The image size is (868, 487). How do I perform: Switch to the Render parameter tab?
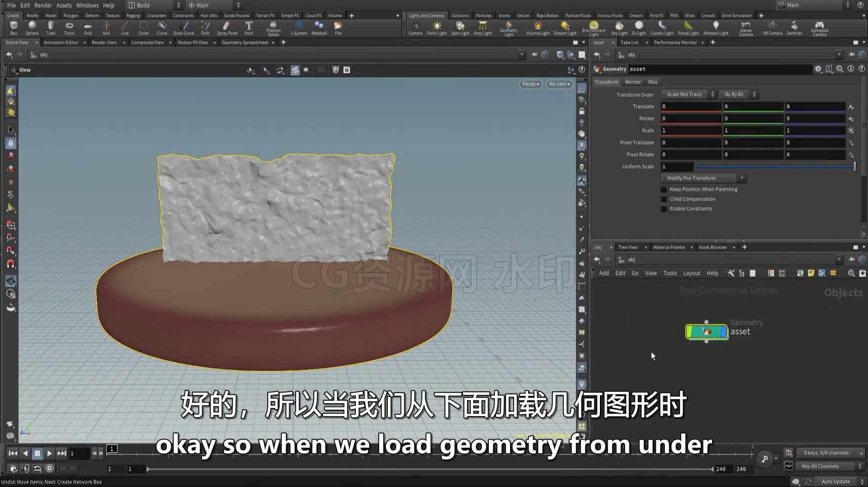point(633,82)
